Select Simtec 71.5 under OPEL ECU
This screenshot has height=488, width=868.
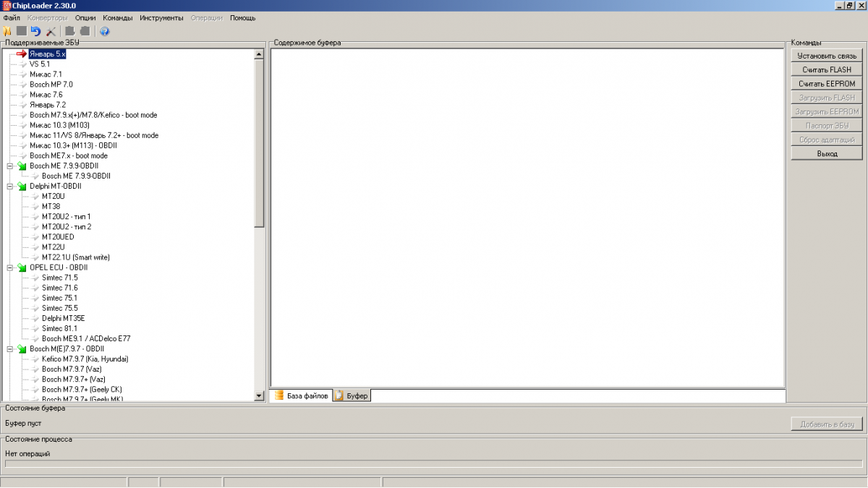(59, 278)
